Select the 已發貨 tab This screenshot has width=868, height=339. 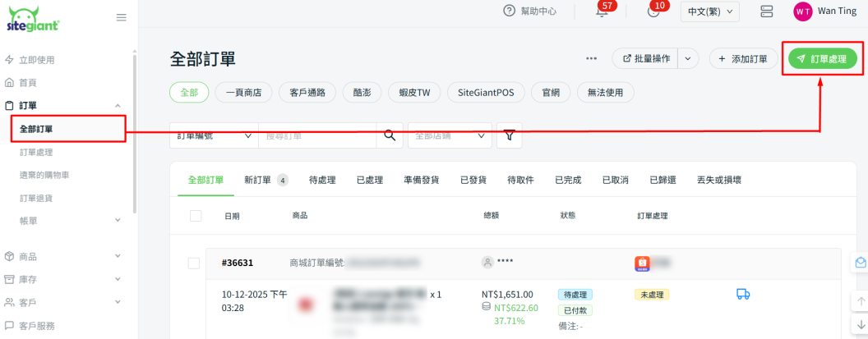tap(473, 180)
